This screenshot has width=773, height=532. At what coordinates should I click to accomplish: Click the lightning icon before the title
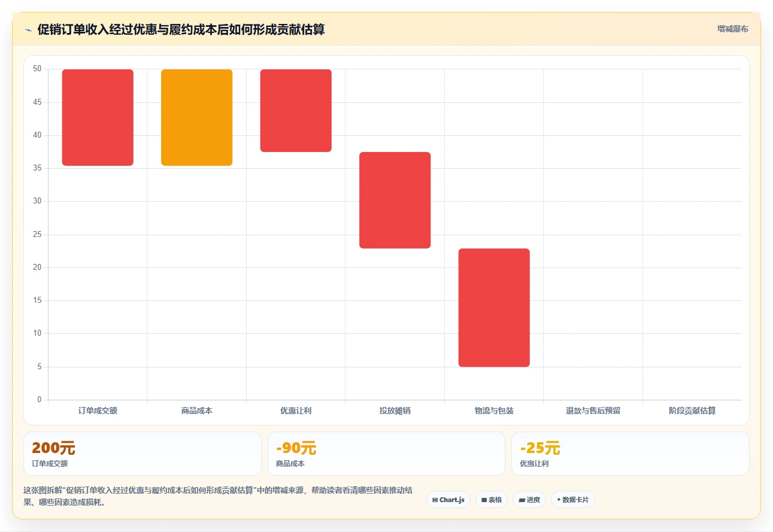coord(28,30)
